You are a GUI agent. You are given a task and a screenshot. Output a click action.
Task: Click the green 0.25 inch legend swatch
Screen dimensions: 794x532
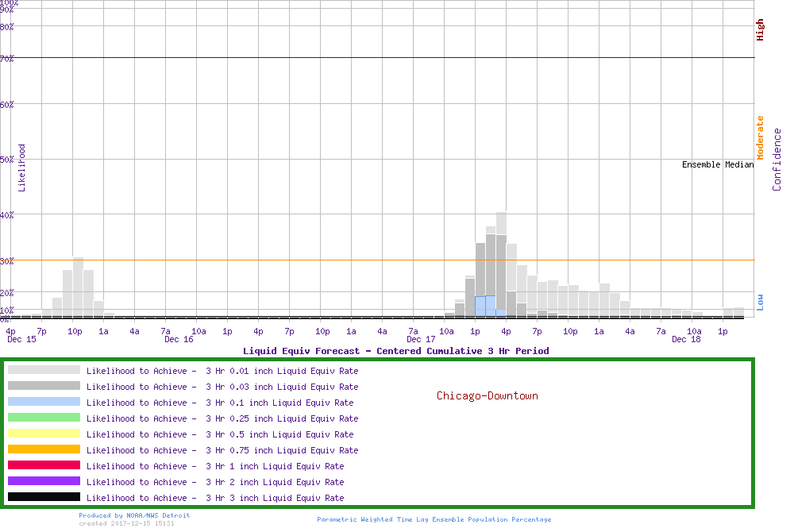pos(44,418)
